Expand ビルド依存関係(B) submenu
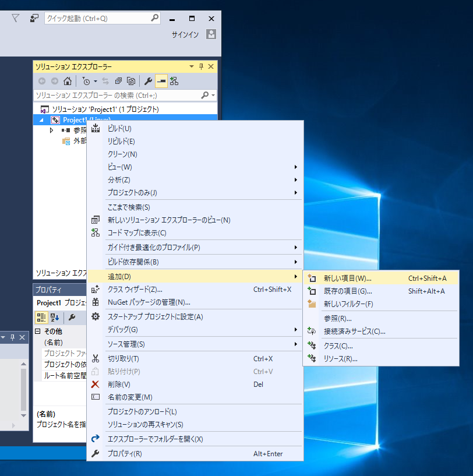 (x=195, y=262)
